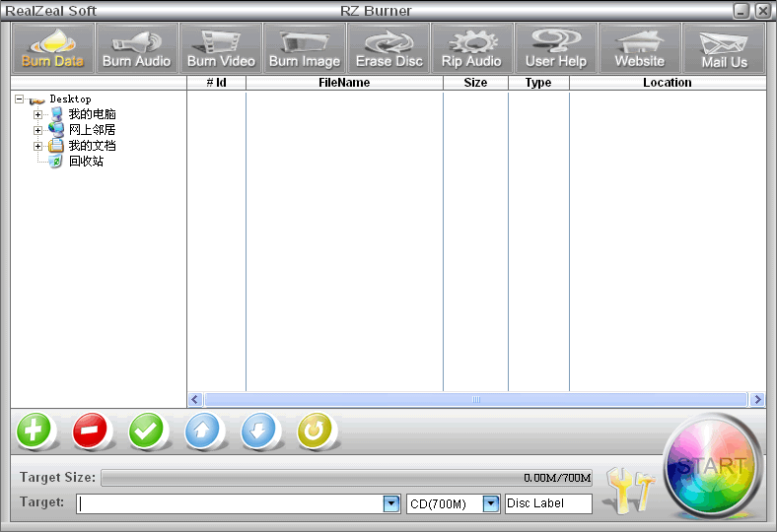Screen dimensions: 777x532
Task: Visit the Website link button
Action: tap(639, 48)
